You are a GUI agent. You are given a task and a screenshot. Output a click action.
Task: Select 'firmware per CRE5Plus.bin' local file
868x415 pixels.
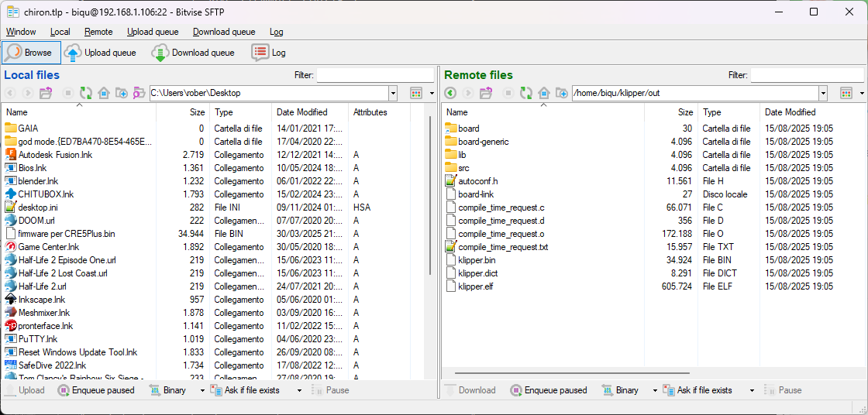pyautogui.click(x=67, y=234)
